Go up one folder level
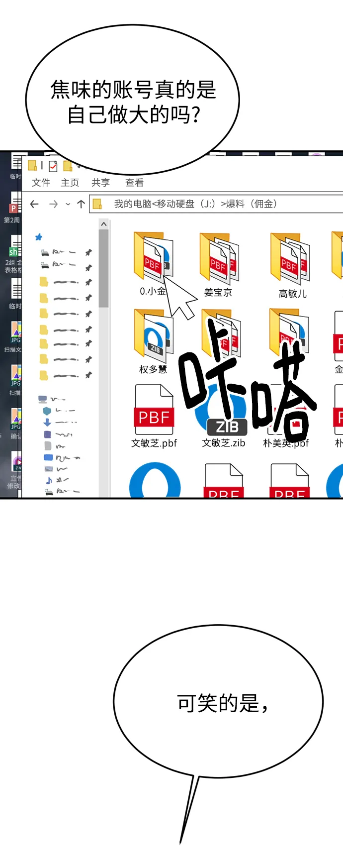This screenshot has height=868, width=343. click(x=81, y=204)
